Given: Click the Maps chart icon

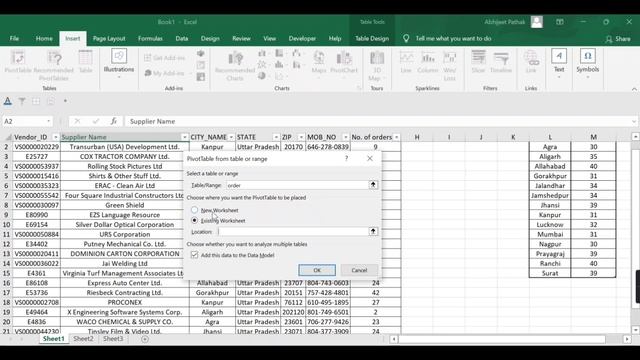Looking at the screenshot, I should [319, 63].
